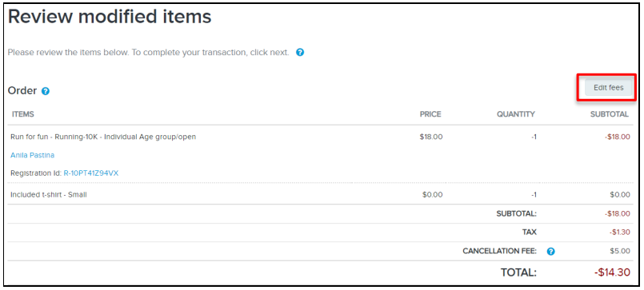Click the Order section heading
This screenshot has height=290, width=644.
[22, 90]
